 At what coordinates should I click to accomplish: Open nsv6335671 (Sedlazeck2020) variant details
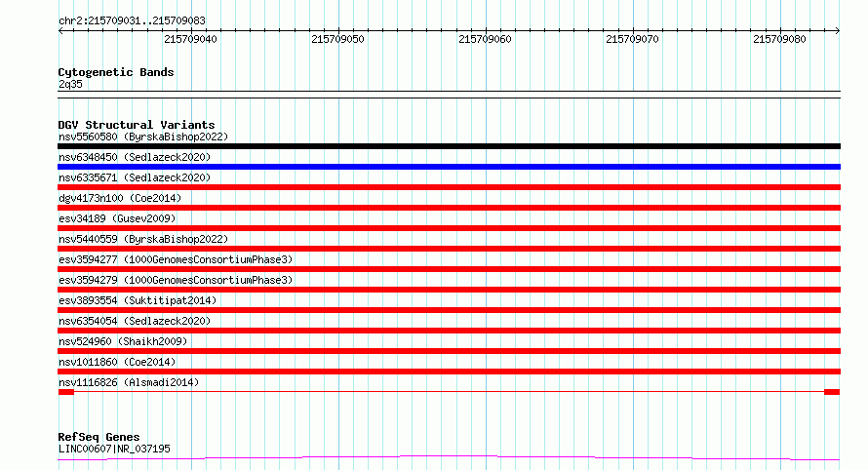coord(135,177)
